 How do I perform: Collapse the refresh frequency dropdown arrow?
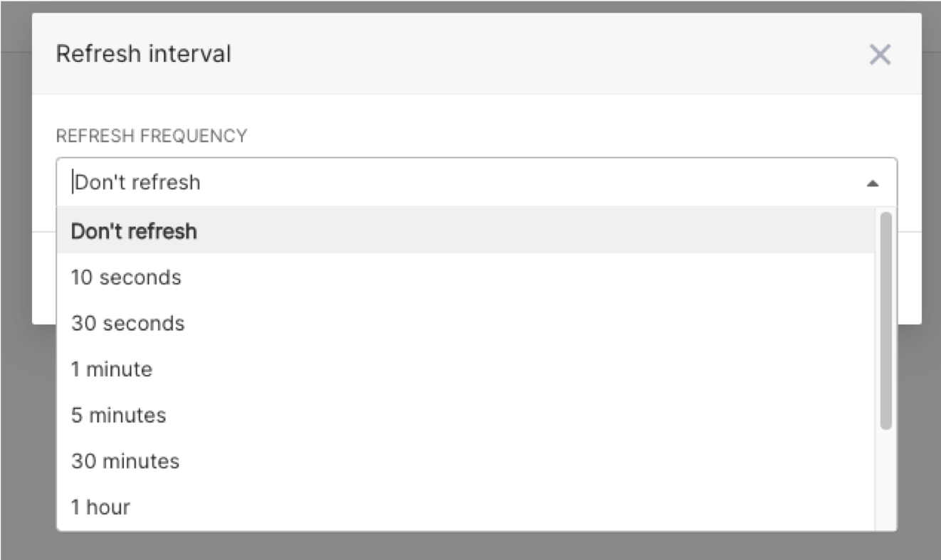coord(872,182)
